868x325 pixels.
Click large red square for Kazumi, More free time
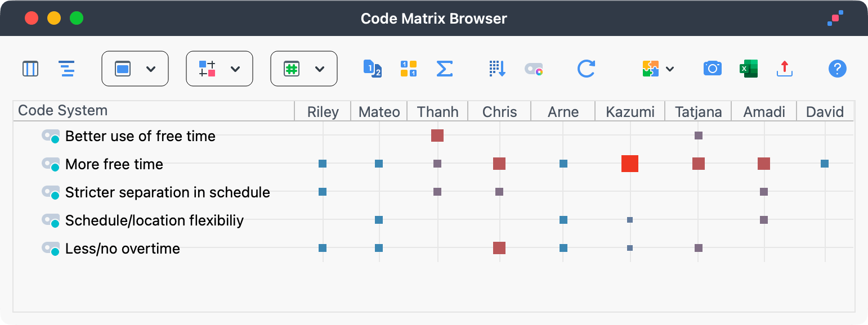(630, 164)
